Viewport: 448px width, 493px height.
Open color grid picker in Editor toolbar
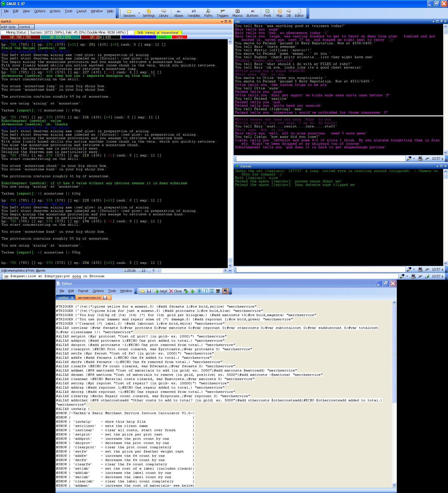click(218, 291)
